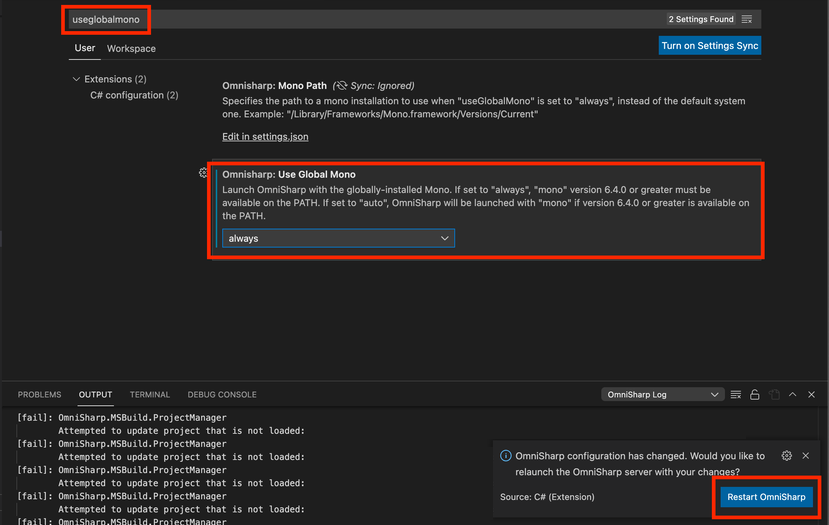Viewport: 829px width, 525px height.
Task: Clear the output panel icon
Action: [x=735, y=394]
